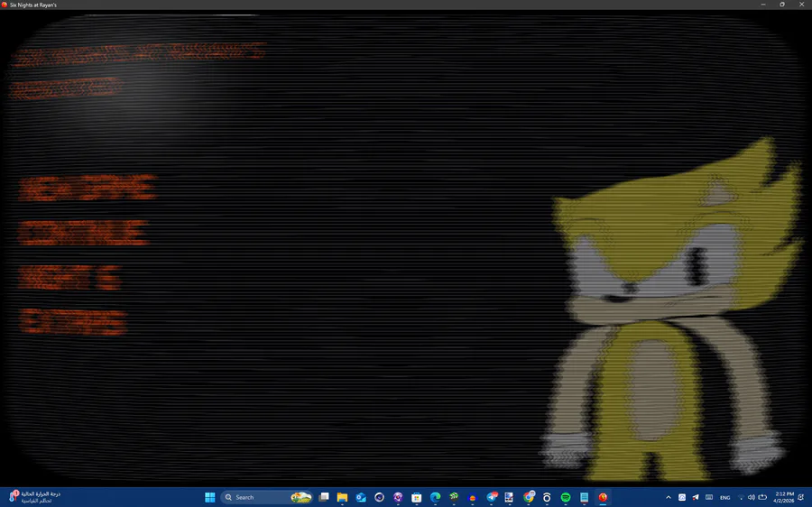Open the white ring app icon in taskbar
812x507 pixels.
click(547, 497)
